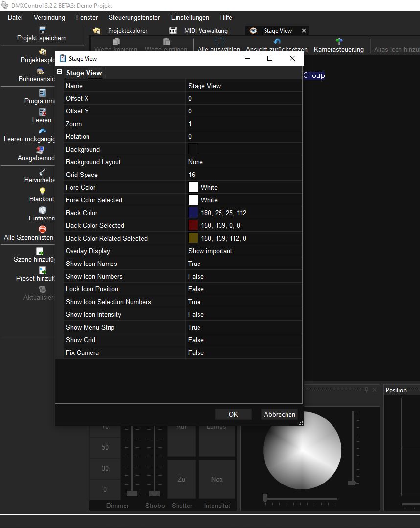Toggle the Show Icon Names value
This screenshot has width=420, height=528.
tap(243, 264)
